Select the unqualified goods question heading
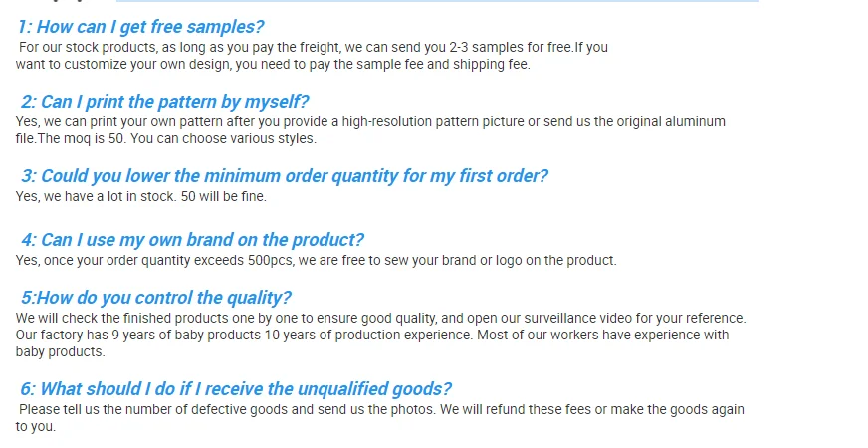Screen dimensions: 868x448 [236, 389]
